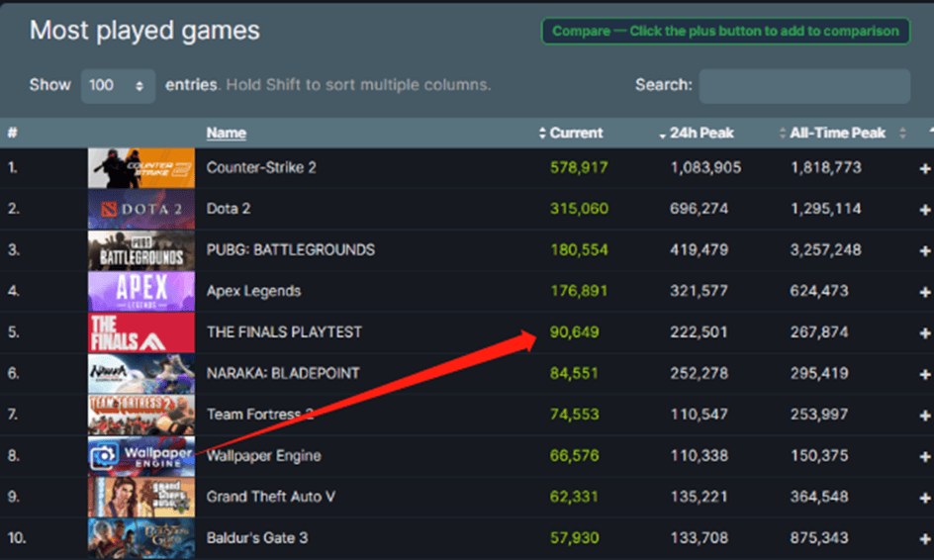Select current players value 180,554
Image resolution: width=934 pixels, height=560 pixels.
[579, 249]
